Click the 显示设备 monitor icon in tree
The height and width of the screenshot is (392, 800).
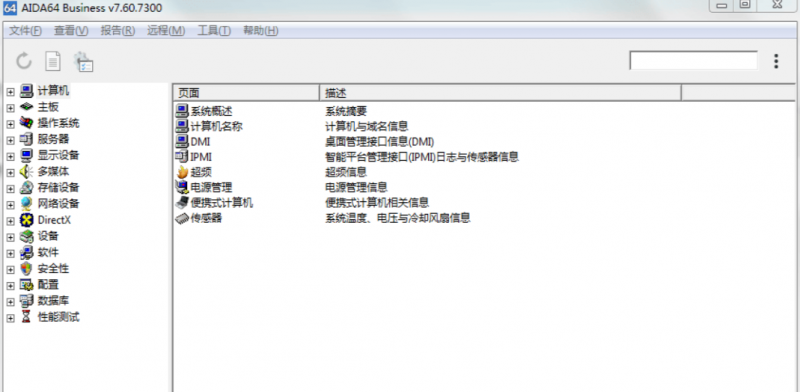(27, 155)
